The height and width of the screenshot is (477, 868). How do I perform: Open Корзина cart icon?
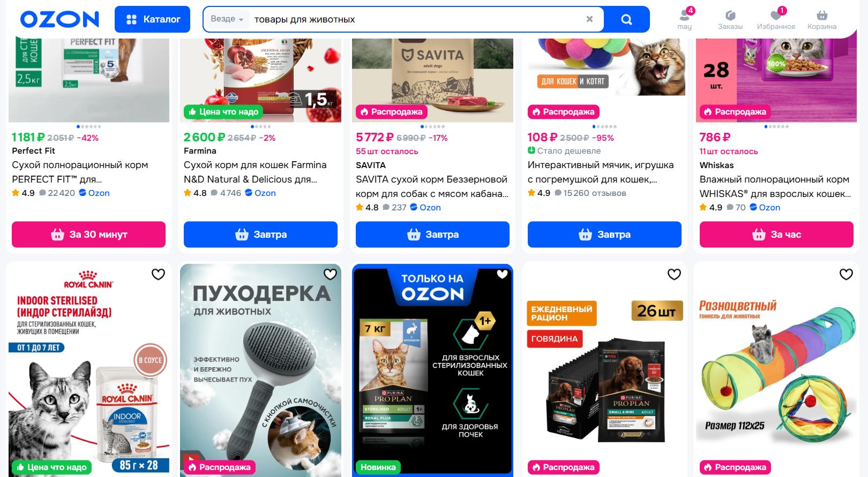point(822,19)
